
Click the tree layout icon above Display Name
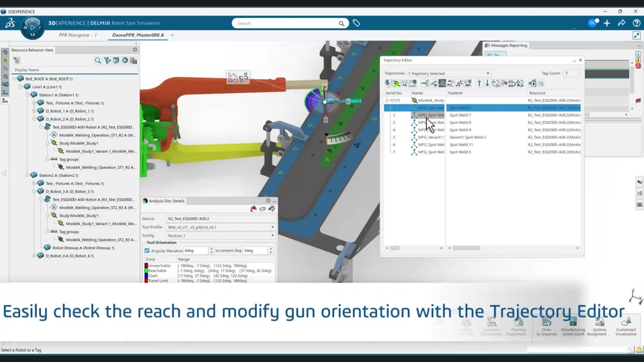point(16,60)
